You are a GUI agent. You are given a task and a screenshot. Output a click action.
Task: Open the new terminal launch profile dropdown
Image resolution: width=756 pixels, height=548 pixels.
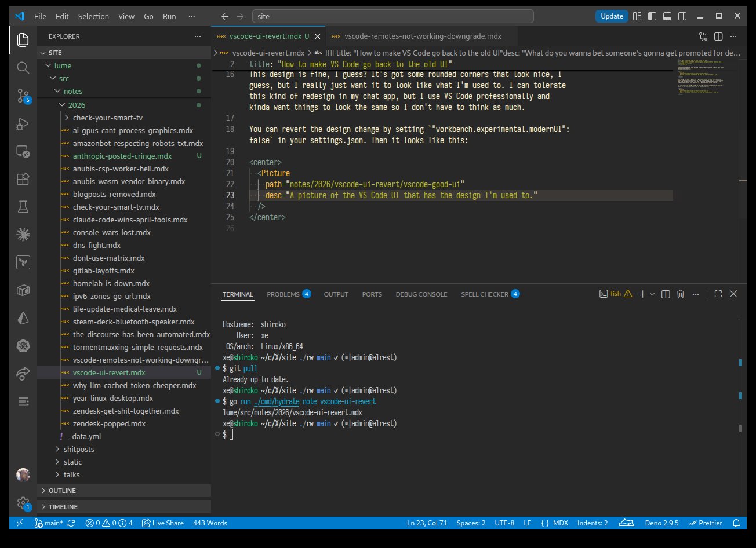pos(653,294)
